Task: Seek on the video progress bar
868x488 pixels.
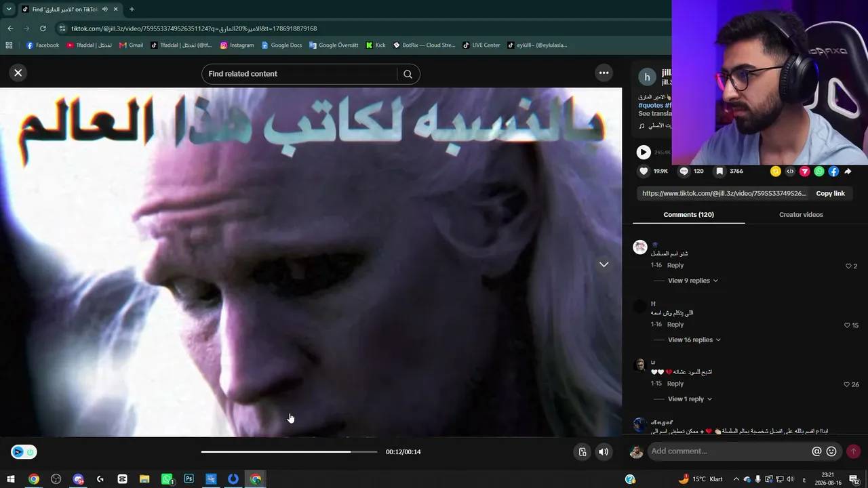Action: click(289, 452)
